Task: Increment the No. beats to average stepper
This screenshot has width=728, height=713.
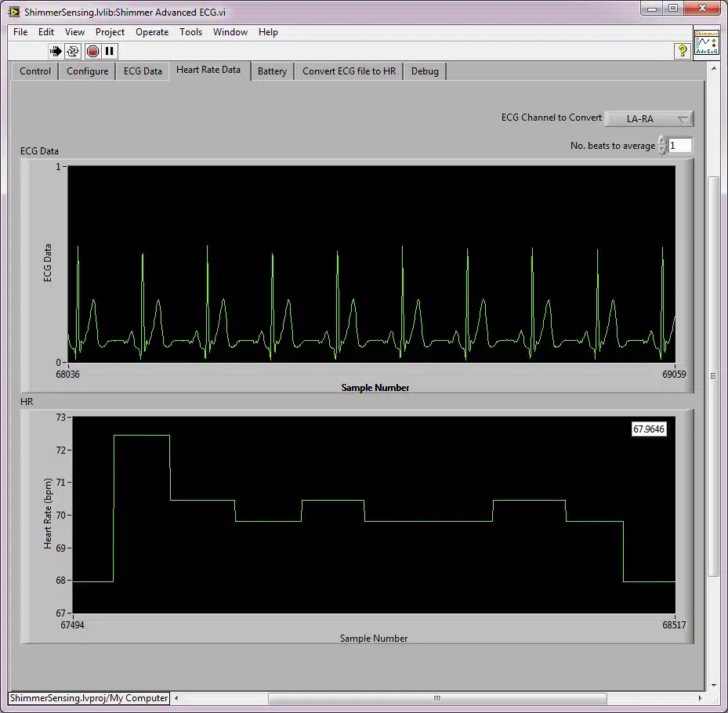Action: pos(662,141)
